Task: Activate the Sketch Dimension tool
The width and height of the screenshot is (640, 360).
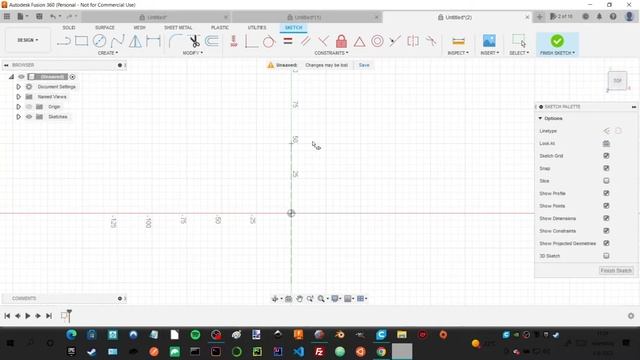Action: [153, 41]
